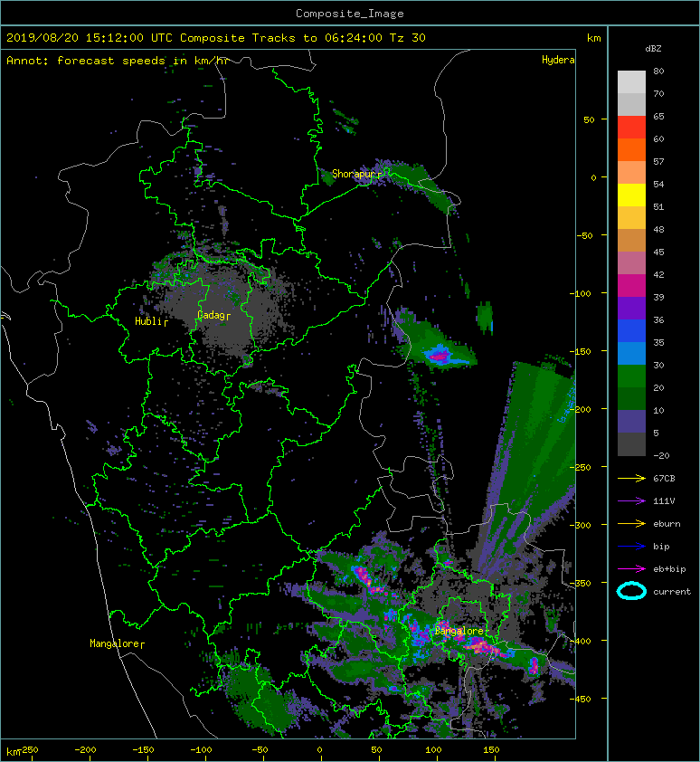Viewport: 700px width, 762px height.
Task: Click the 'km' unit label at top right
Action: pos(593,38)
